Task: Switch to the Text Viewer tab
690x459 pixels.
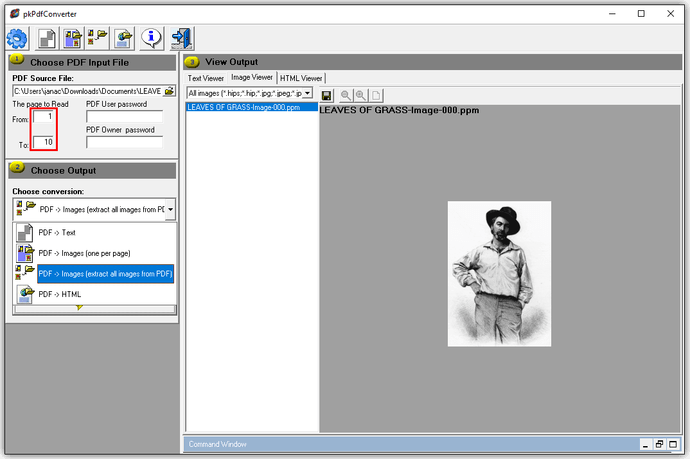Action: click(206, 78)
